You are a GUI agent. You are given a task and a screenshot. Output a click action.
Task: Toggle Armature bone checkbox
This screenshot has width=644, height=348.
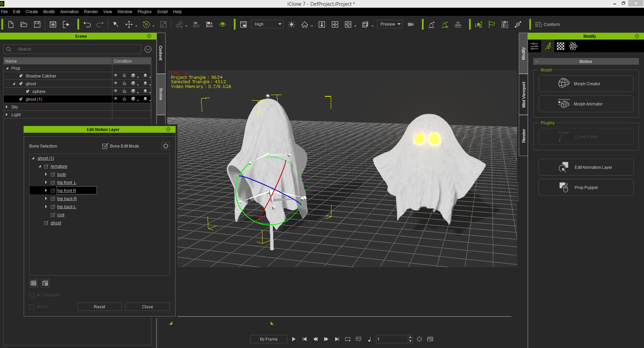[46, 166]
